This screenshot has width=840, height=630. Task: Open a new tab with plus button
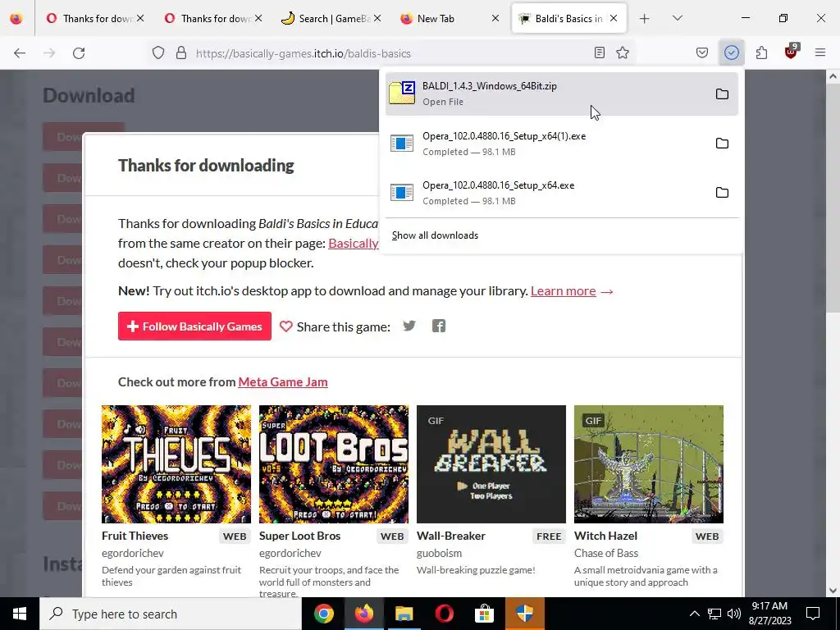[x=645, y=18]
